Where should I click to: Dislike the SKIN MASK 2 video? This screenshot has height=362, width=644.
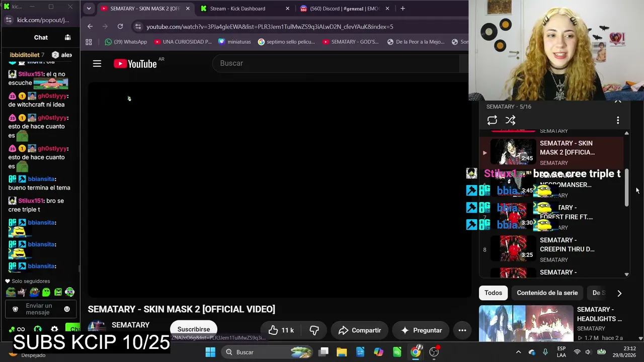coord(314,330)
